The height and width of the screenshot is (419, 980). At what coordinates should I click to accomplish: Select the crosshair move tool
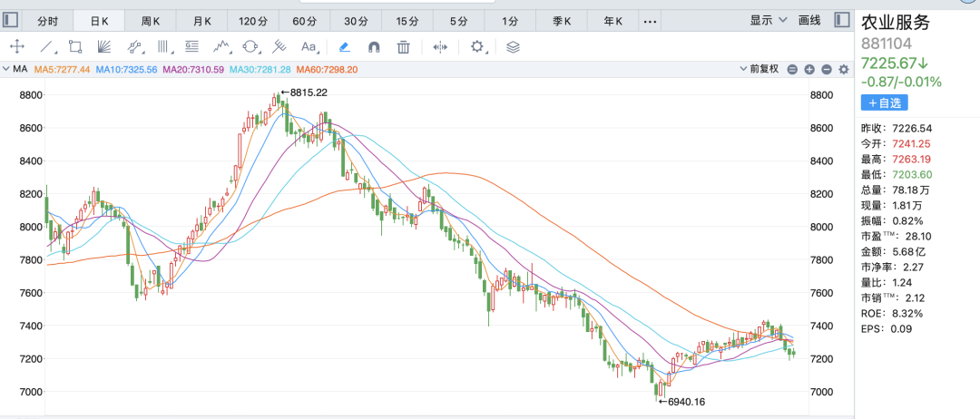pos(16,46)
